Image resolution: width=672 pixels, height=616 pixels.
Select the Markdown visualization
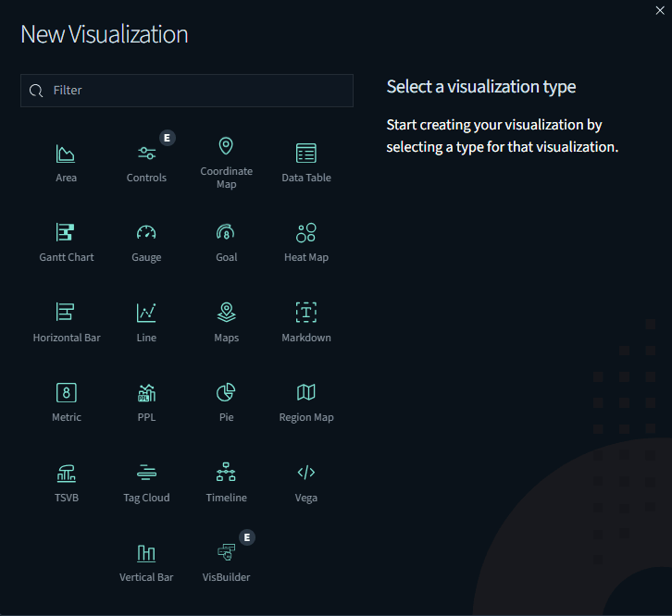(306, 323)
